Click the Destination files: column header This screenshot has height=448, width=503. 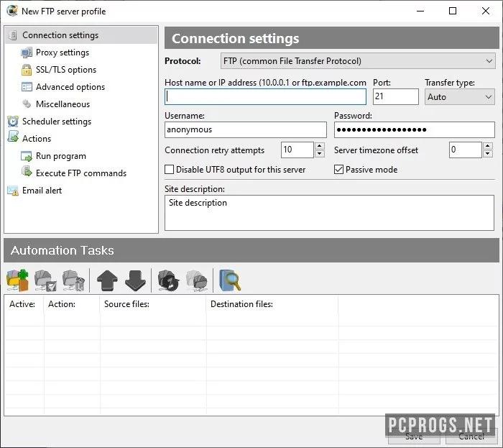(x=272, y=304)
